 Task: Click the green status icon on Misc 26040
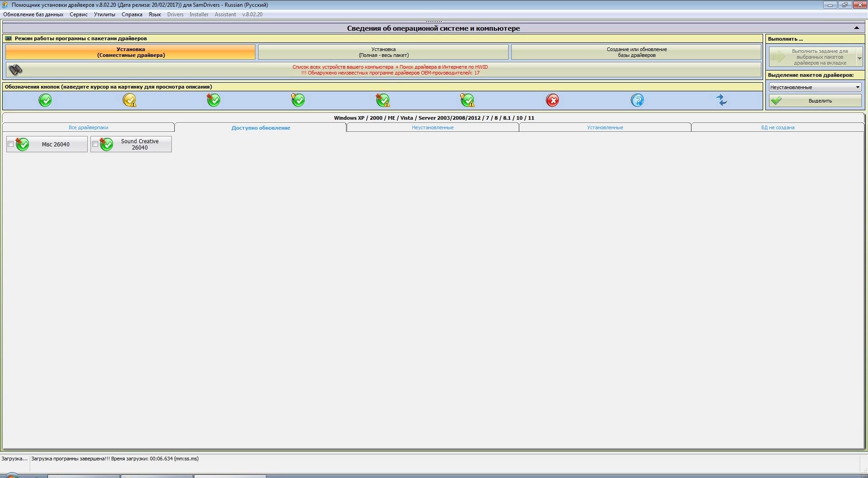22,144
